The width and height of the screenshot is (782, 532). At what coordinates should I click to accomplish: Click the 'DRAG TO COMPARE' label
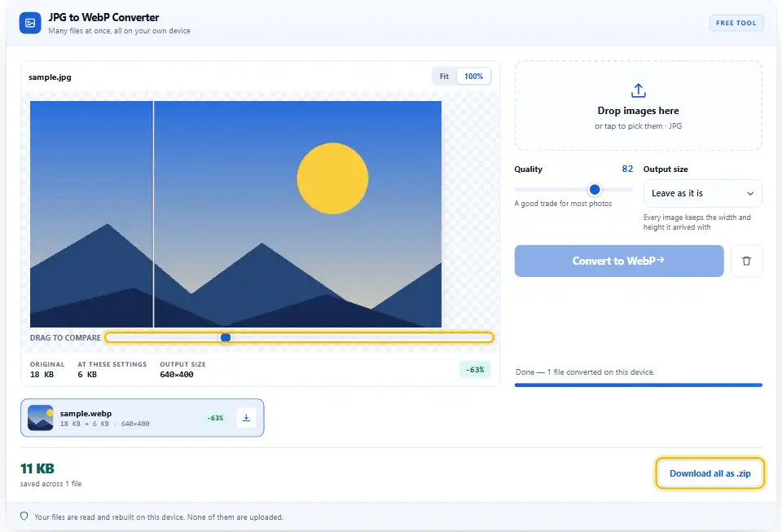click(65, 337)
